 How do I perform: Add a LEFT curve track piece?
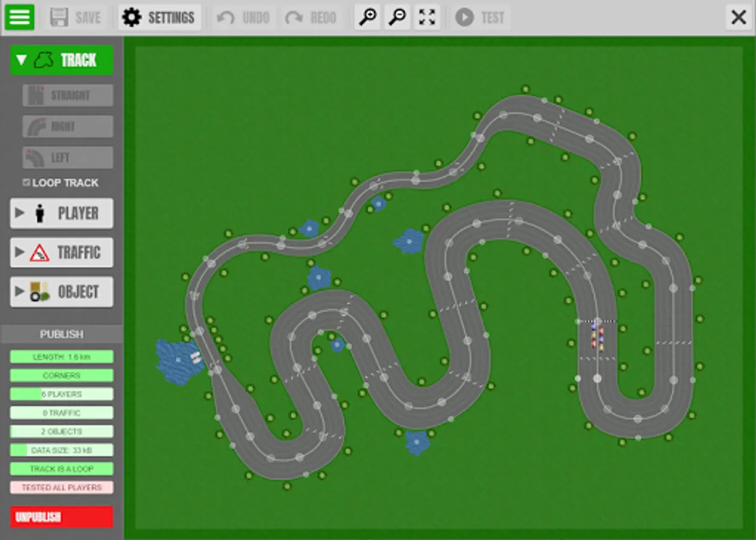coord(68,158)
